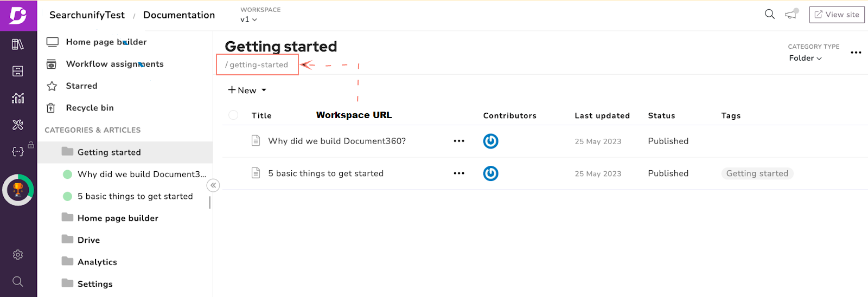The image size is (868, 297).
Task: Click the trophy progress badge
Action: tap(18, 190)
